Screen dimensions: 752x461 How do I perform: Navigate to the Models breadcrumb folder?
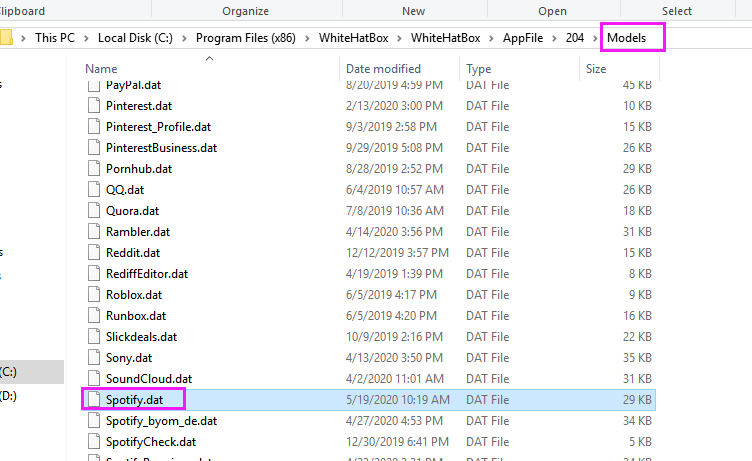[632, 38]
